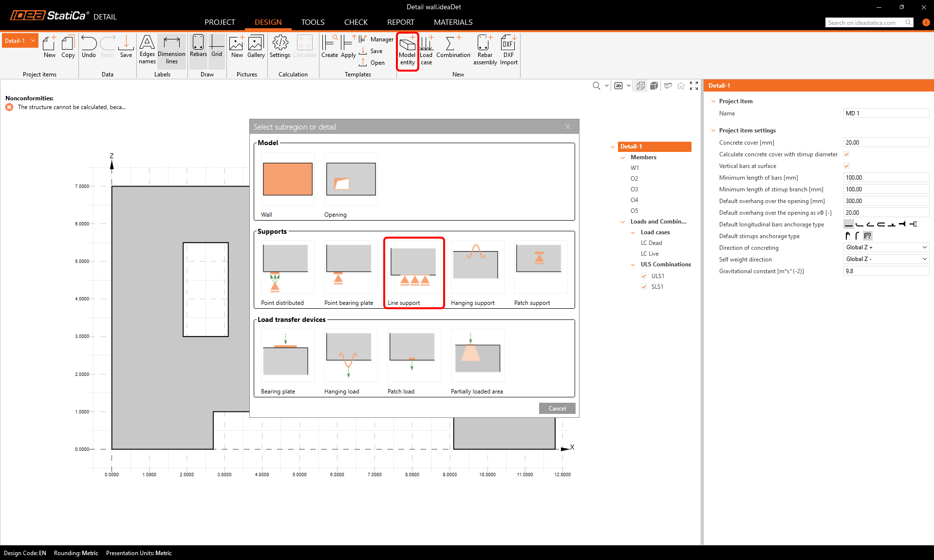Open the DXF Import tool

(508, 51)
